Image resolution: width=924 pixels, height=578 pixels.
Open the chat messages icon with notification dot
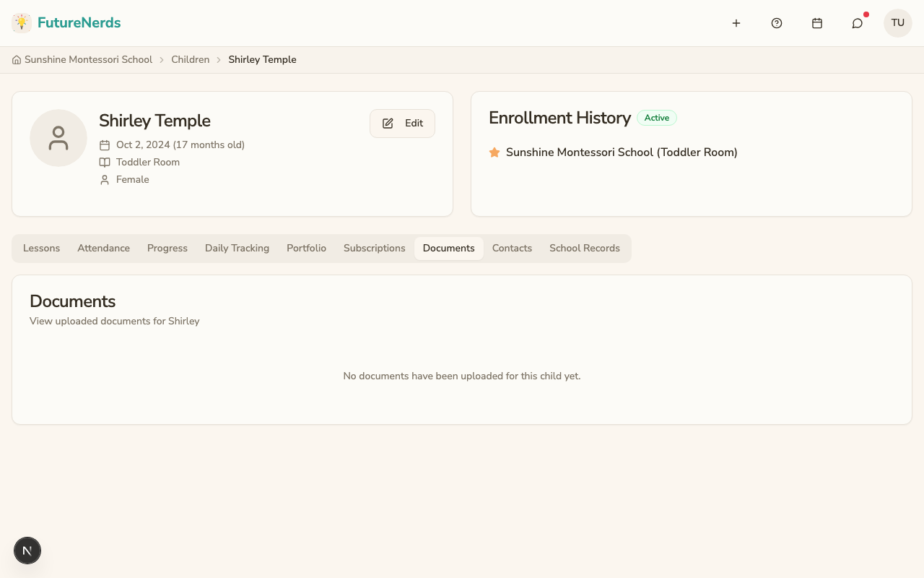[x=857, y=22]
